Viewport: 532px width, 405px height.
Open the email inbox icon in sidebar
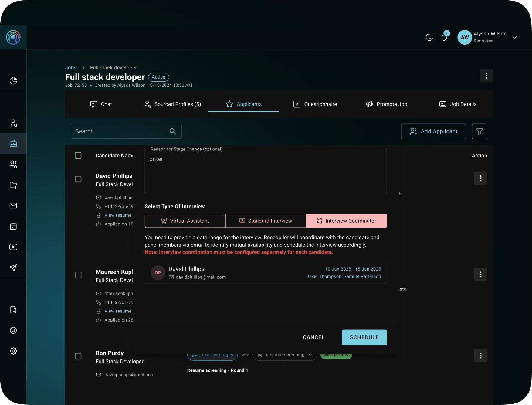click(x=13, y=206)
